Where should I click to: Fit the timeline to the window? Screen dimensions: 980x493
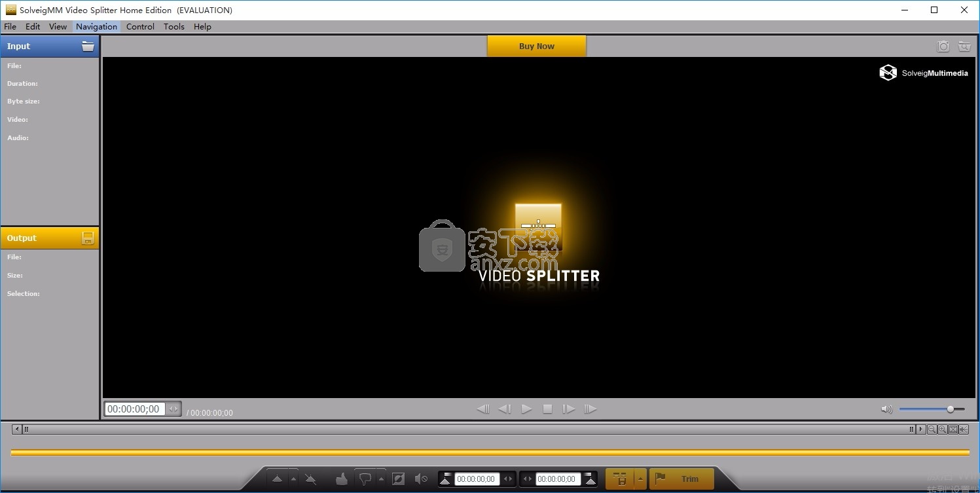953,429
